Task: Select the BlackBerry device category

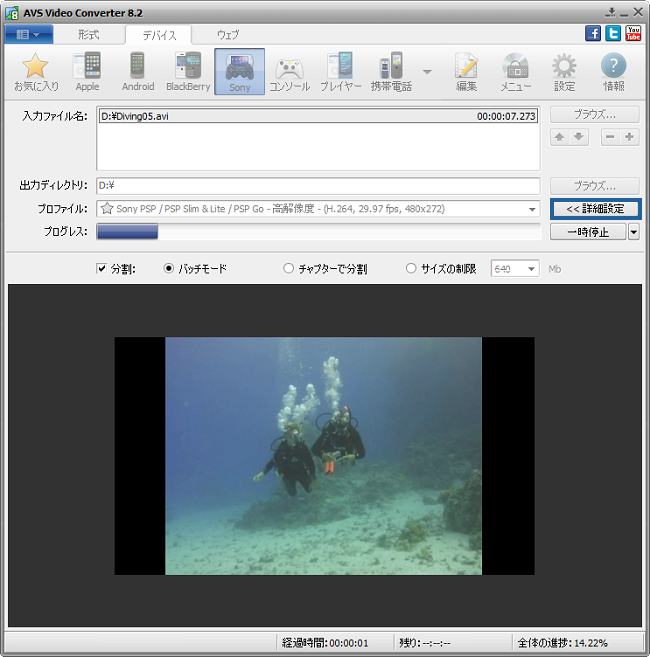Action: [188, 72]
